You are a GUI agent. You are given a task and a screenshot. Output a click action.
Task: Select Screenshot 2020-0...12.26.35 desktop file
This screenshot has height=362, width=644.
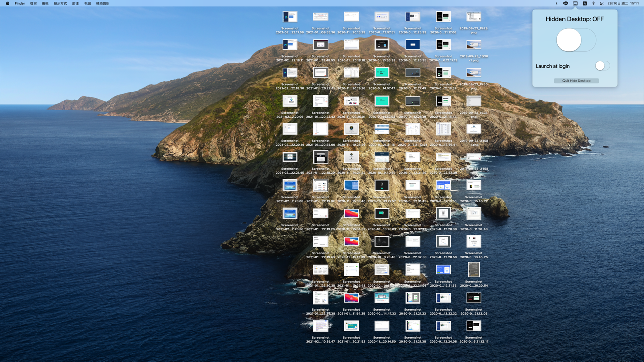click(x=413, y=51)
